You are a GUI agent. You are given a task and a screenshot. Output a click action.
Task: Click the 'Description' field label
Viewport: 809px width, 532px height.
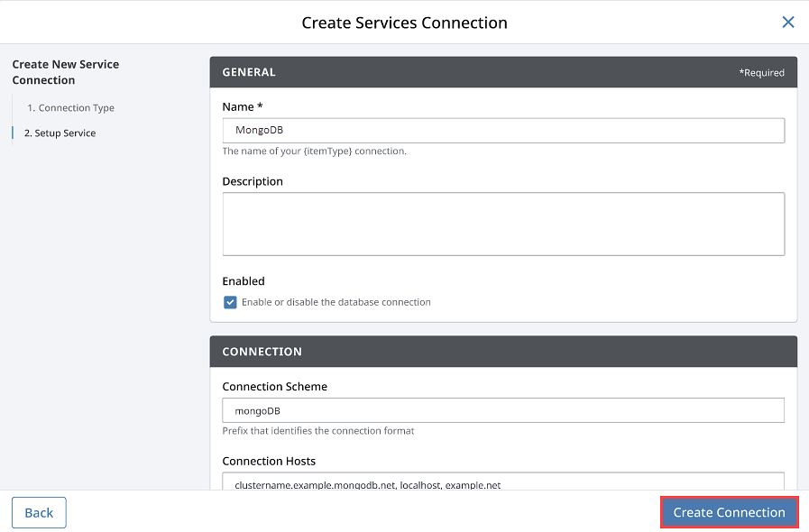click(x=253, y=181)
